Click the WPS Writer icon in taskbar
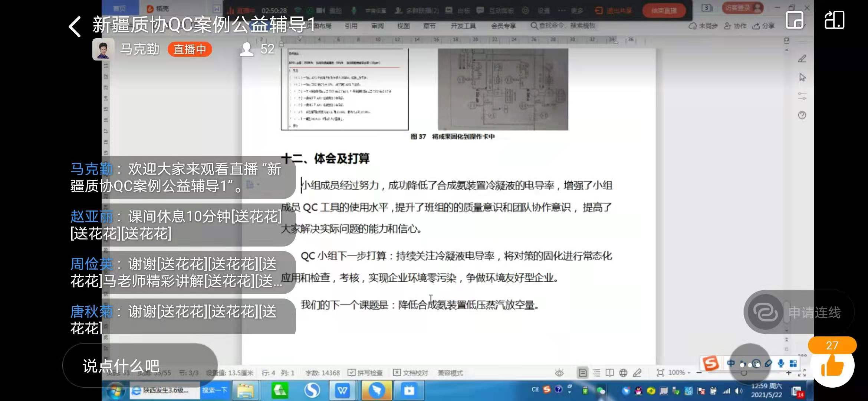Image resolution: width=868 pixels, height=401 pixels. point(342,391)
